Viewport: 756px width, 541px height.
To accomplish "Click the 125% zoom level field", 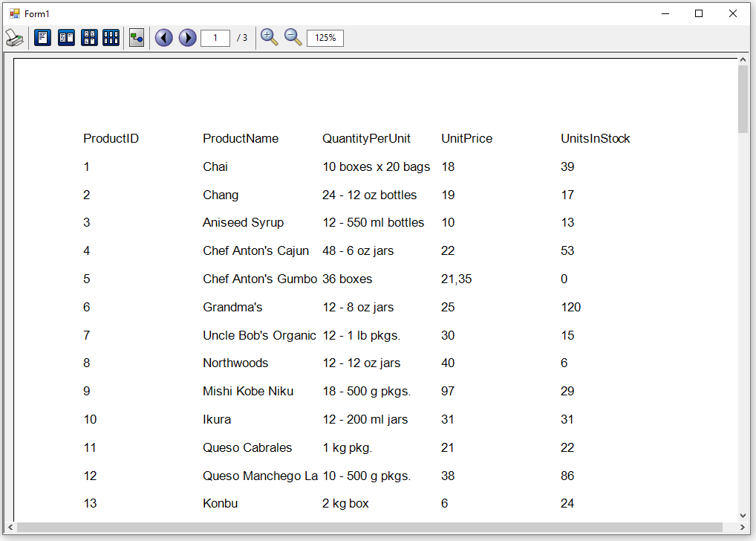I will 325,38.
